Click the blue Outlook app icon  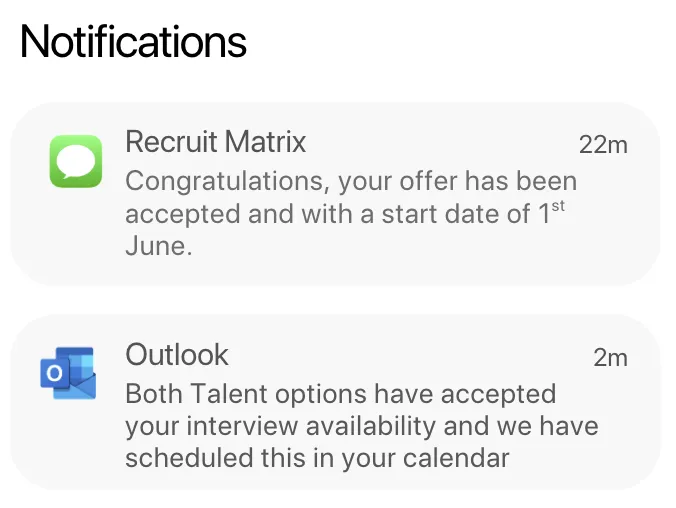68,373
